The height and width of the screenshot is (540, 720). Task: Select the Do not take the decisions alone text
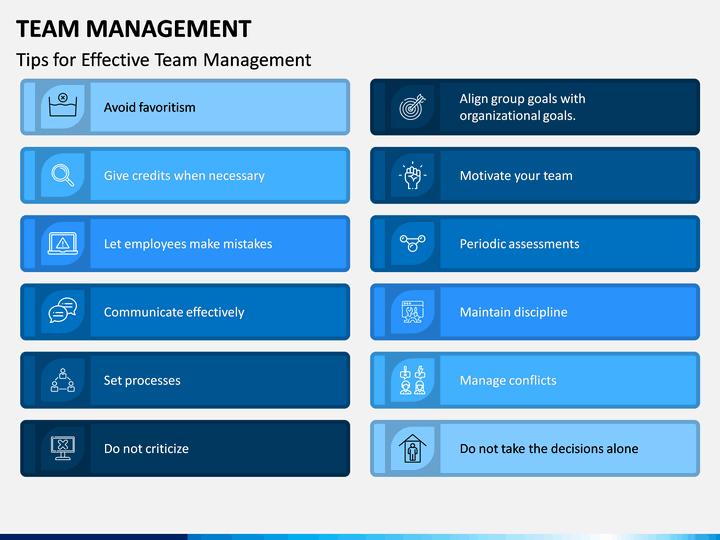(x=549, y=449)
